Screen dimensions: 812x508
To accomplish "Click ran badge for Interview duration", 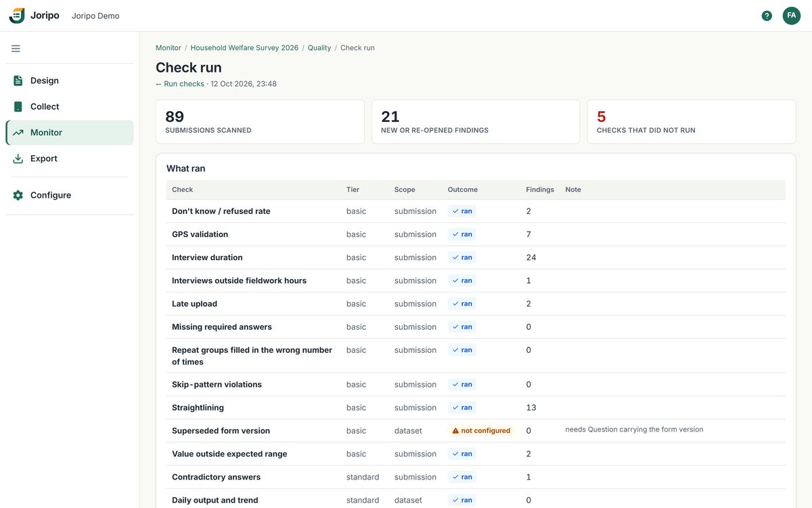I will click(x=462, y=257).
